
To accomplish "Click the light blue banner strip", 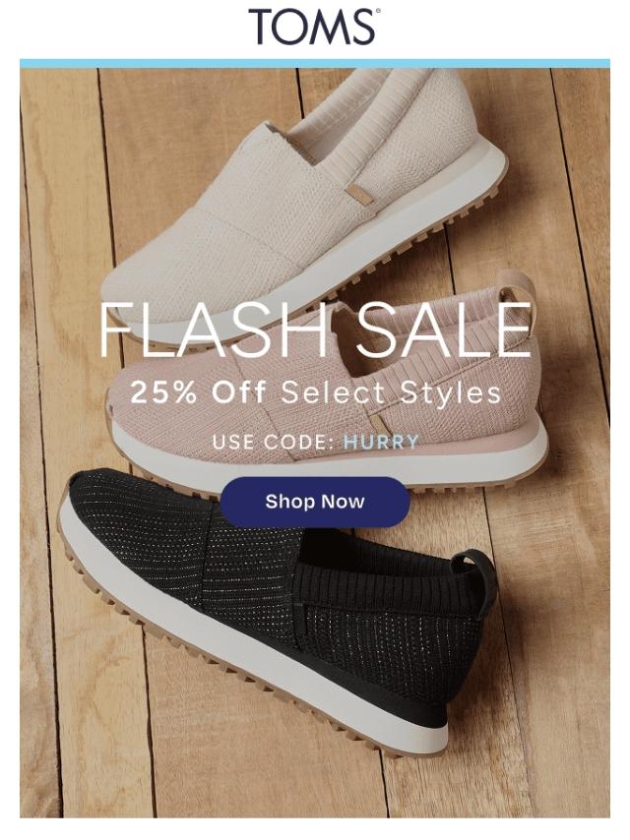I will tap(315, 64).
